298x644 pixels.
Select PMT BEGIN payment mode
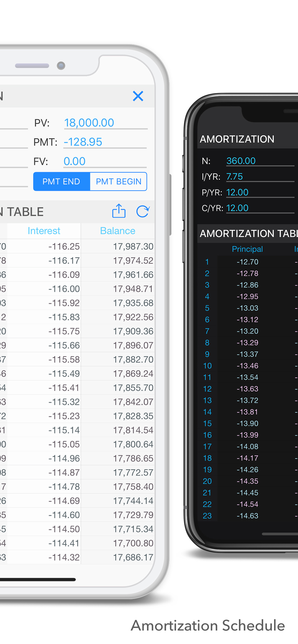coord(119,182)
